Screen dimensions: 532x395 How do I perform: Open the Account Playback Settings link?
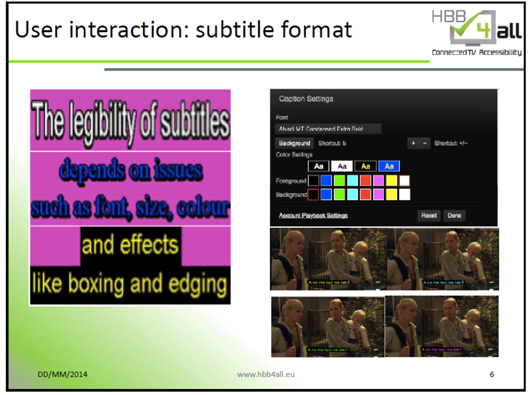(x=313, y=215)
